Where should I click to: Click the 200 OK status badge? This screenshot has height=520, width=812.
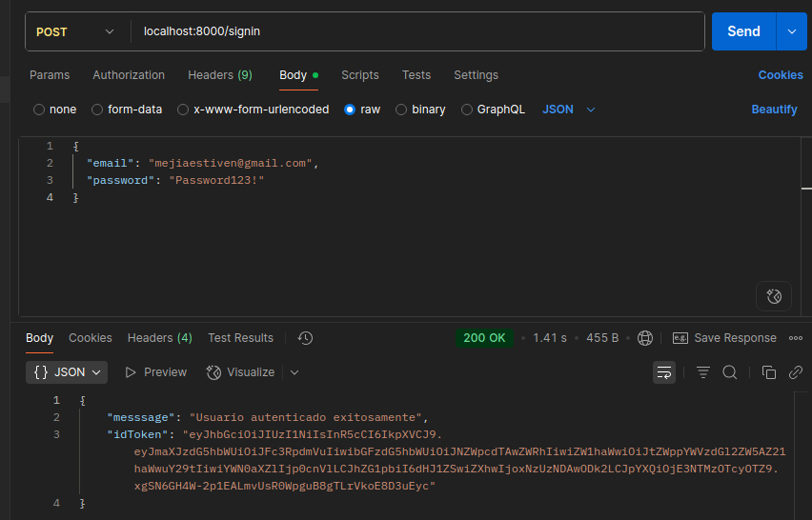(484, 338)
